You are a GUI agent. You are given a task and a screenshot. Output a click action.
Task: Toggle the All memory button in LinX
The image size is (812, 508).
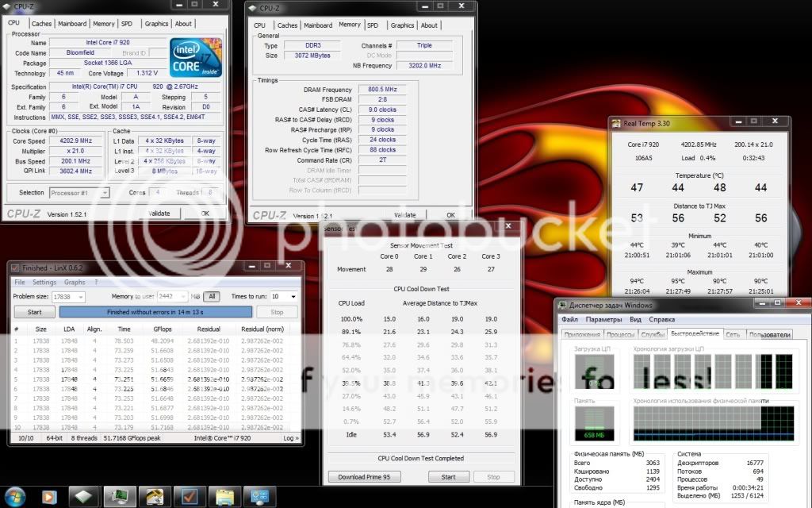point(212,297)
